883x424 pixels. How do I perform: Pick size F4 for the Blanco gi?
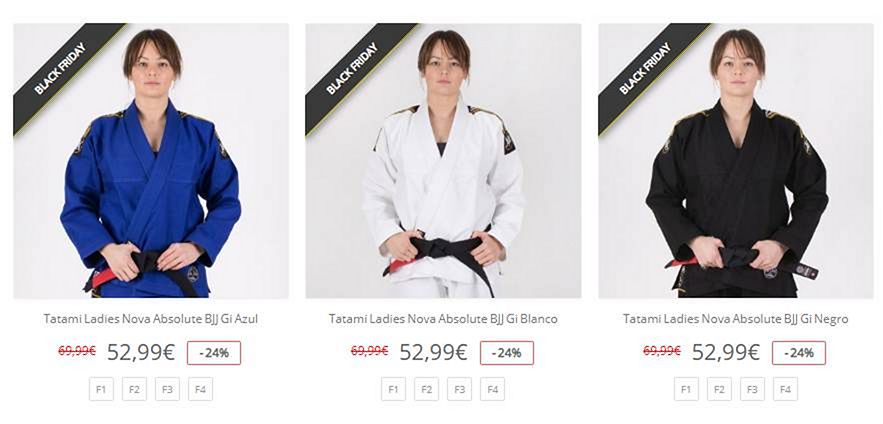point(493,389)
